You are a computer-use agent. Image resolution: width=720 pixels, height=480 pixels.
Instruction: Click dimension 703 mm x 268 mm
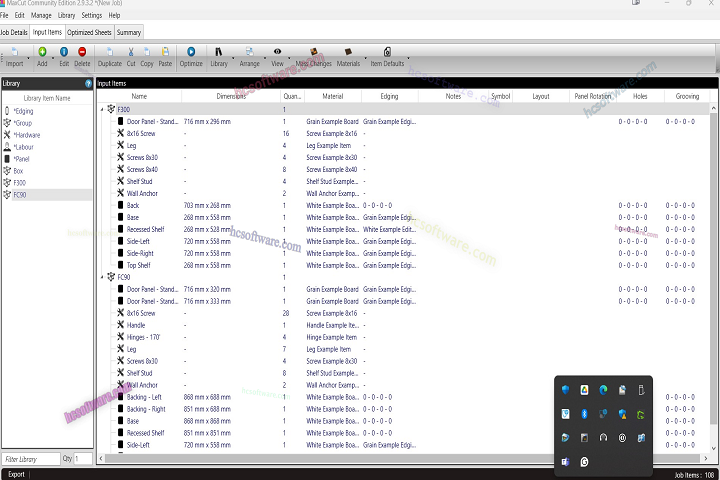(207, 205)
